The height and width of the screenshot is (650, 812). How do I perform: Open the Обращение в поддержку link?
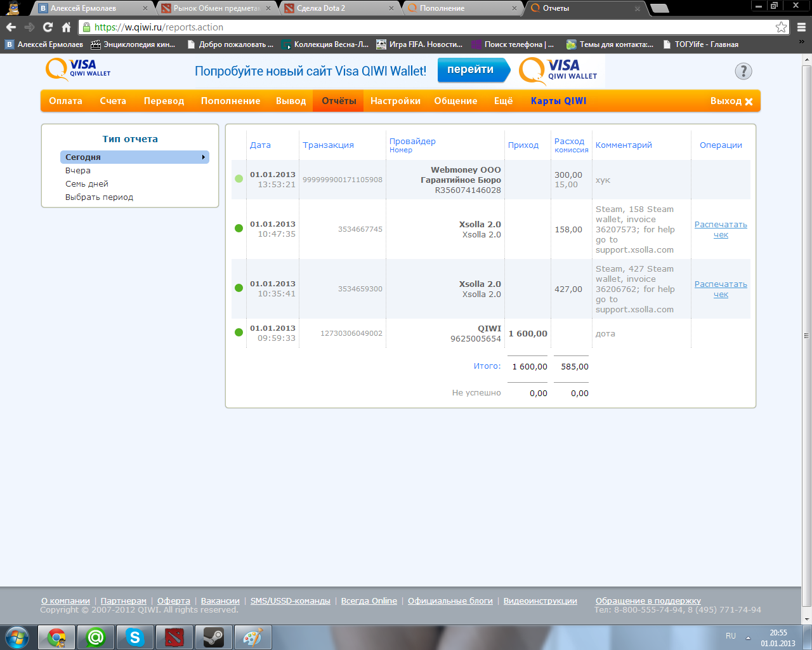(648, 600)
